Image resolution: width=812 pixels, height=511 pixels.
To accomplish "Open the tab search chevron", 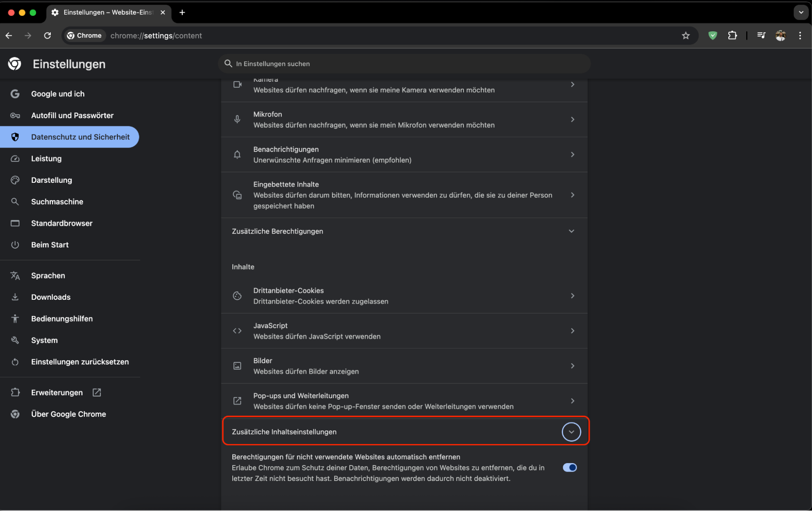I will pos(801,13).
